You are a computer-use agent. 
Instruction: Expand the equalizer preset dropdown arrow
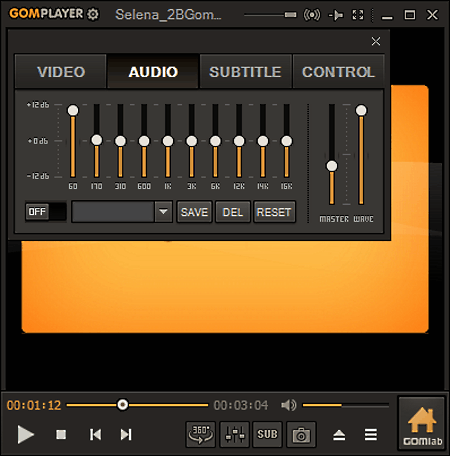(x=163, y=212)
